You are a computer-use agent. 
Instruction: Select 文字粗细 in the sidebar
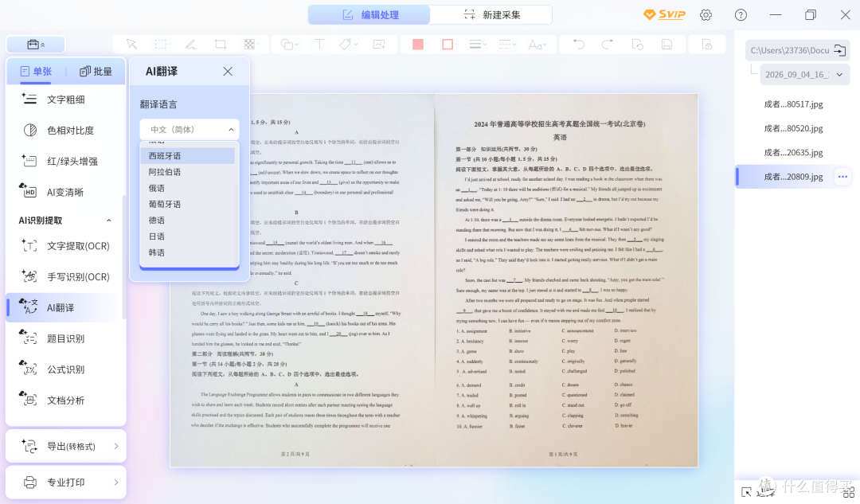pos(64,100)
